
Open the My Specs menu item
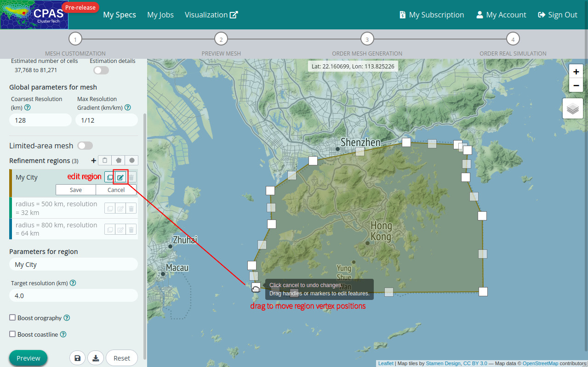[x=120, y=15]
